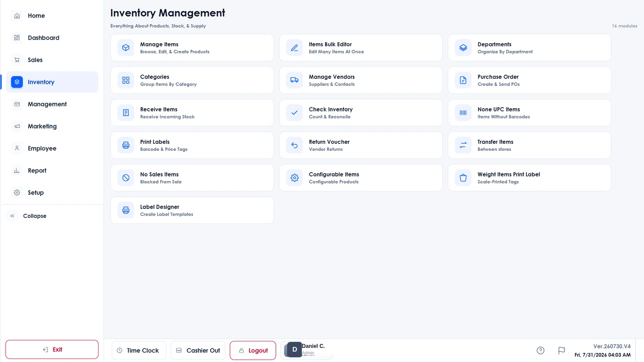Click the Manage Items cube icon
This screenshot has height=362, width=644.
tap(126, 48)
